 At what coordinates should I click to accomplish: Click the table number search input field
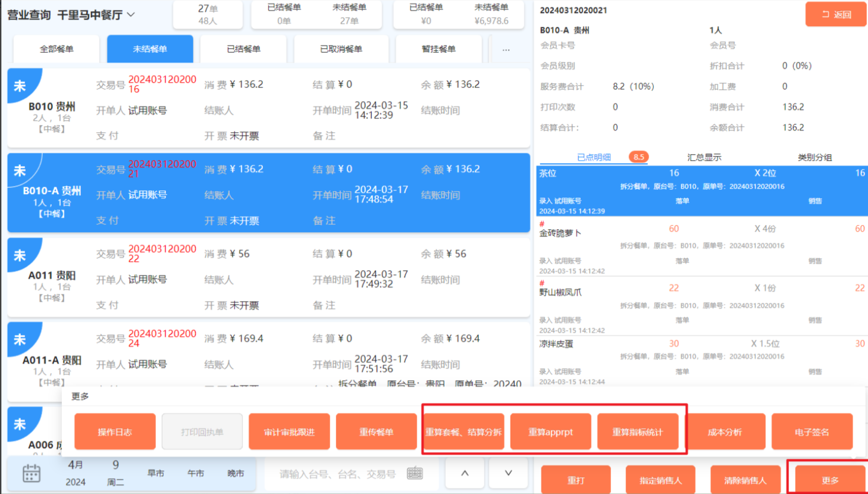click(337, 474)
